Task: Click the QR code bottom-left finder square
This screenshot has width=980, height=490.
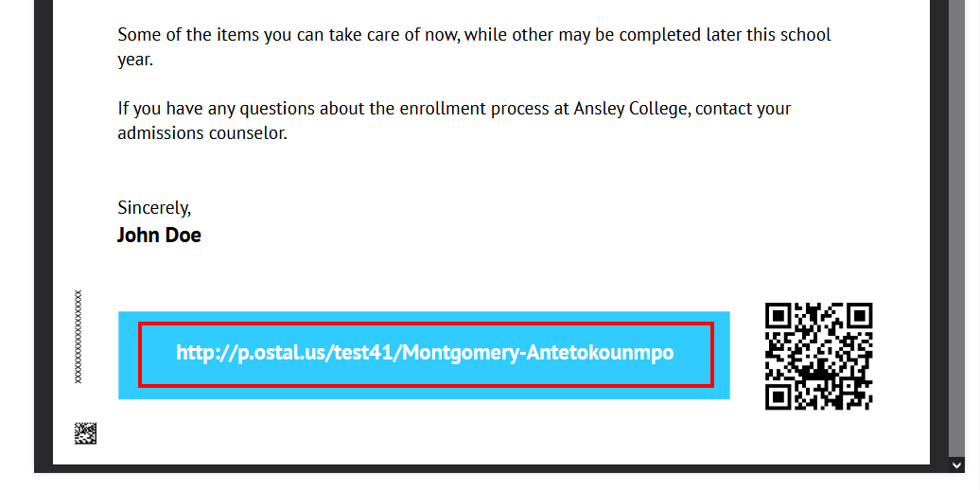Action: tap(779, 397)
